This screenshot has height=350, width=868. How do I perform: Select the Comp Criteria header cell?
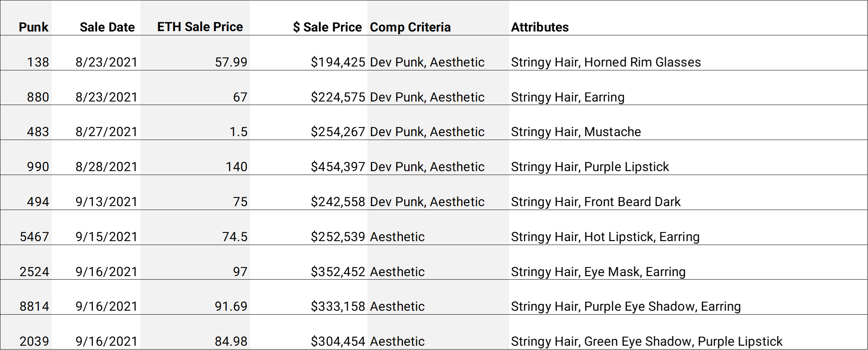pos(438,18)
